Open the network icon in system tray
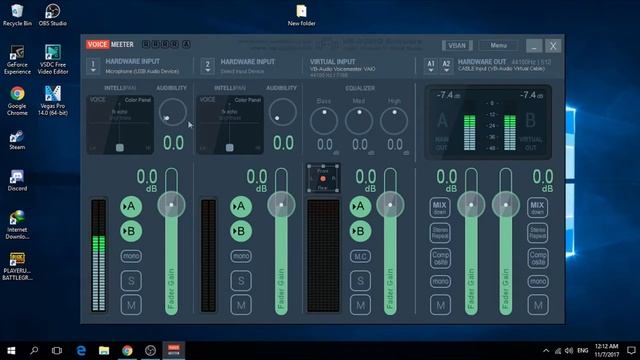The image size is (640, 360). click(558, 351)
